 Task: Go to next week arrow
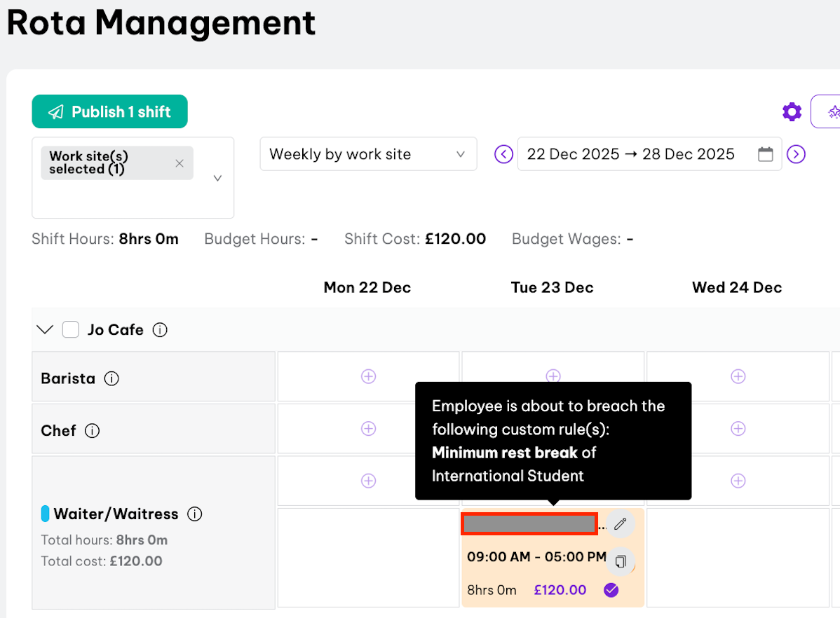pyautogui.click(x=796, y=154)
